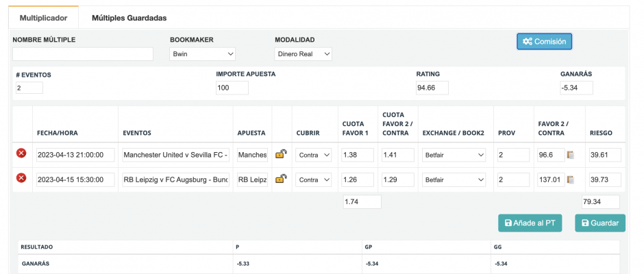Click the lock icon in RB Leipzig row

click(x=281, y=179)
